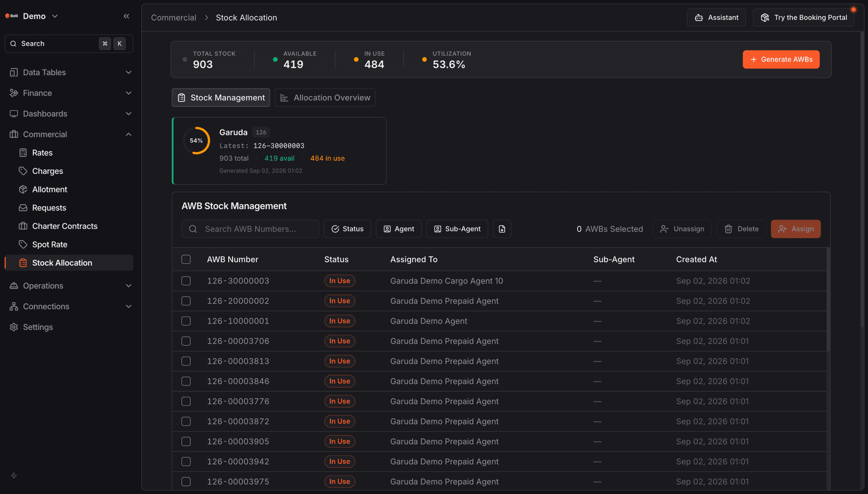Click the Spot Rate tag icon

point(23,245)
